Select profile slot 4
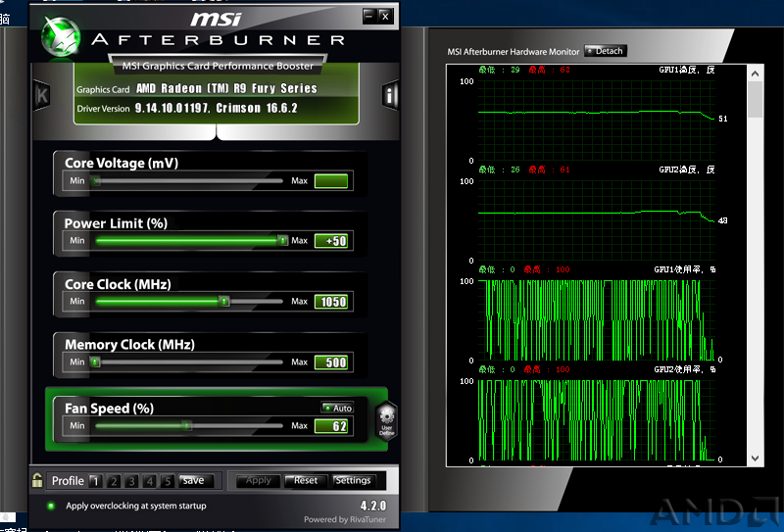784x532 pixels. [x=150, y=480]
